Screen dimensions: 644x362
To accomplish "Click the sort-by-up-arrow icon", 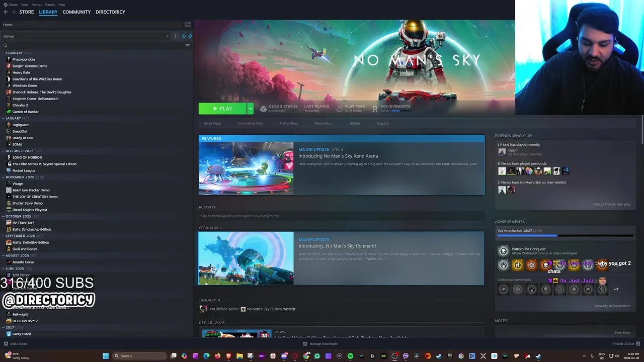I will (x=176, y=36).
